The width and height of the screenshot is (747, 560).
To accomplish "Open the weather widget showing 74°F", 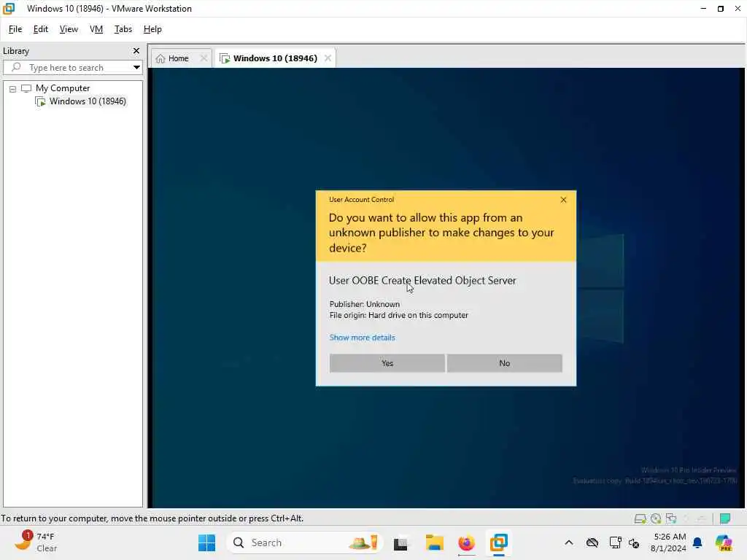I will 36,542.
